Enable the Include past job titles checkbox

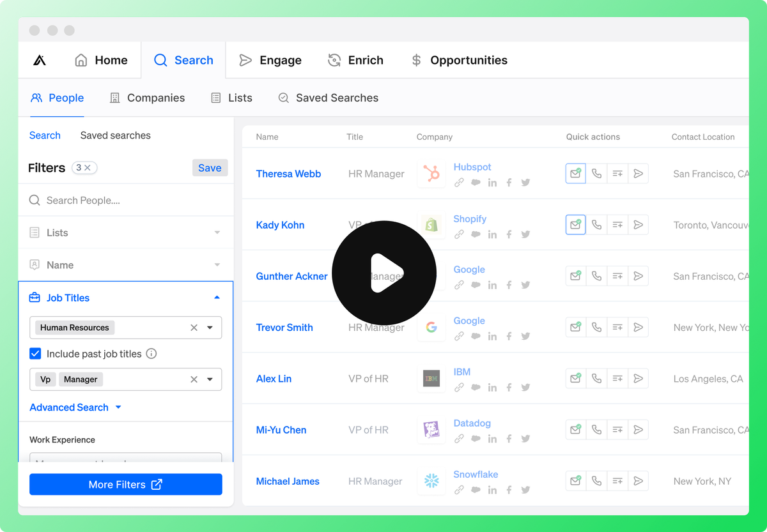35,353
